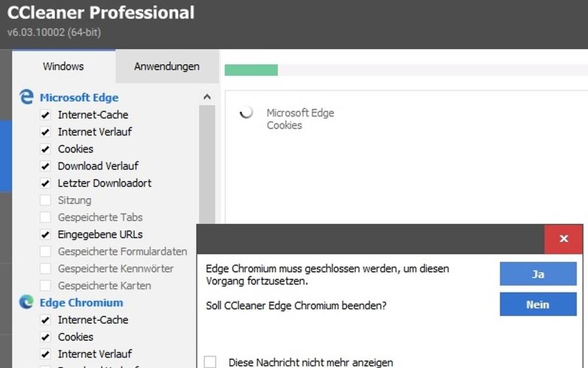Viewport: 588px width, 368px height.
Task: Click the options list vertical scrollbar
Action: pyautogui.click(x=207, y=165)
